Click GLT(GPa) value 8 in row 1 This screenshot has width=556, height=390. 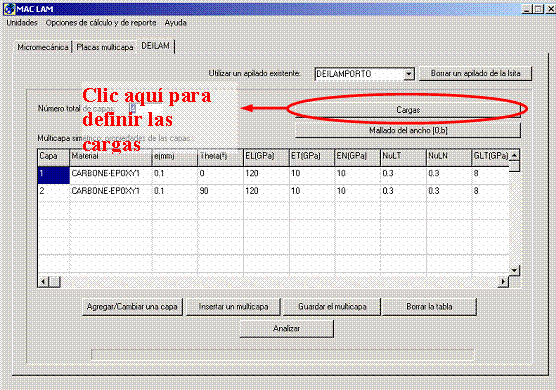point(491,175)
